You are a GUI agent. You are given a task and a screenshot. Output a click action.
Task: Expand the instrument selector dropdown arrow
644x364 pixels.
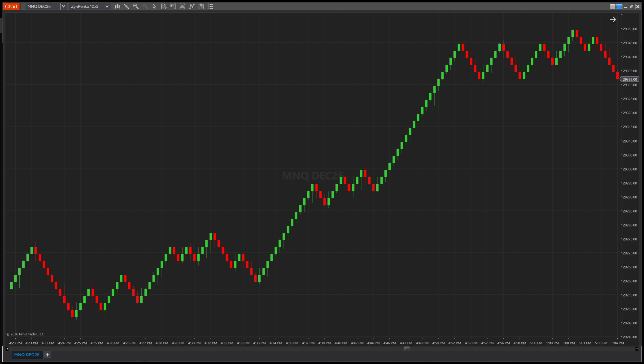(63, 6)
